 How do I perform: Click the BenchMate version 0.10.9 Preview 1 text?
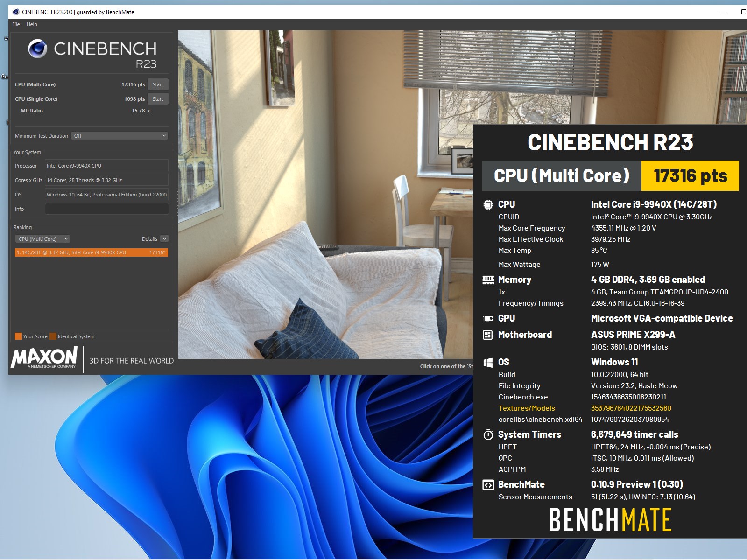click(x=637, y=484)
